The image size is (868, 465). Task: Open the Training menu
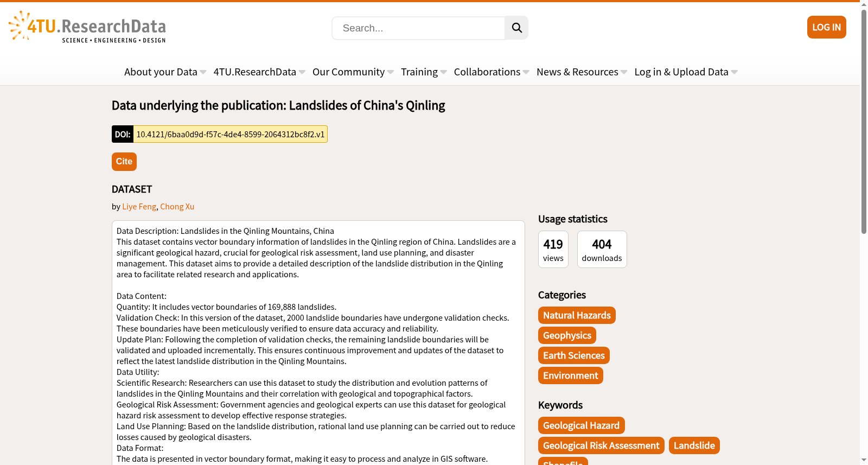pyautogui.click(x=419, y=72)
